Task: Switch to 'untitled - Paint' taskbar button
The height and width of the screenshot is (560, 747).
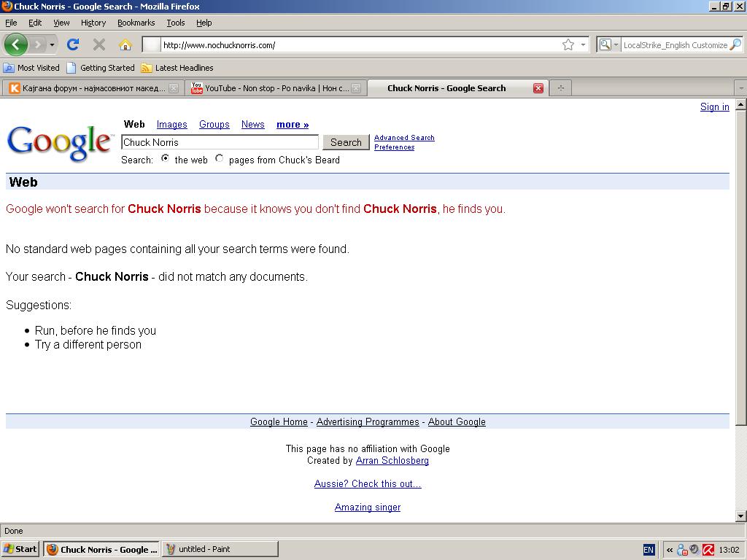Action: [220, 549]
